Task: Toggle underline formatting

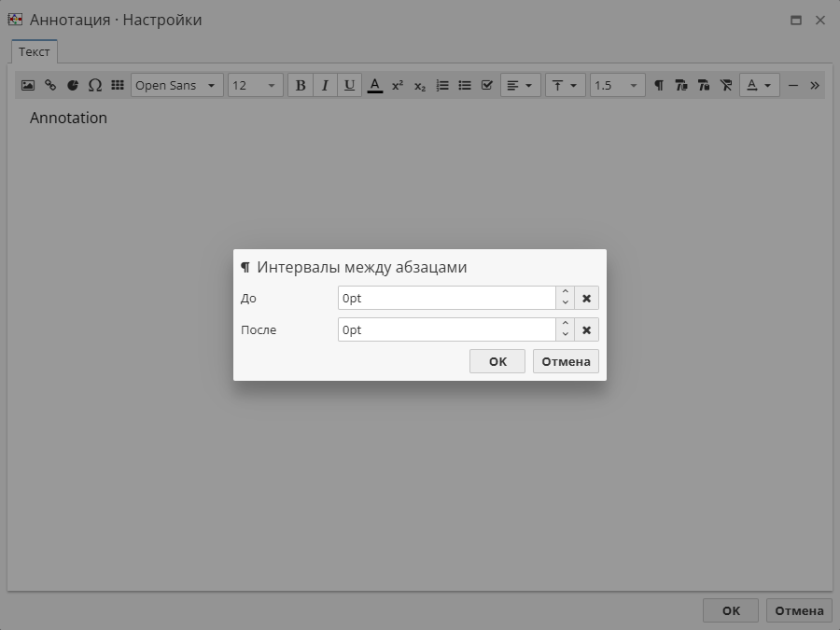Action: coord(348,85)
